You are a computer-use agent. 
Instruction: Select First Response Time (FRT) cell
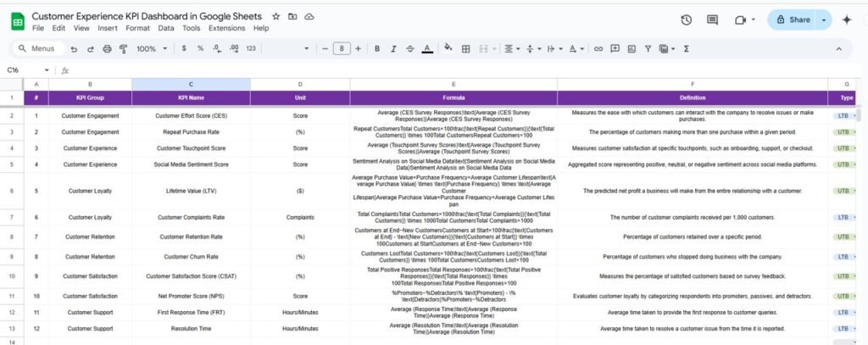pyautogui.click(x=191, y=312)
